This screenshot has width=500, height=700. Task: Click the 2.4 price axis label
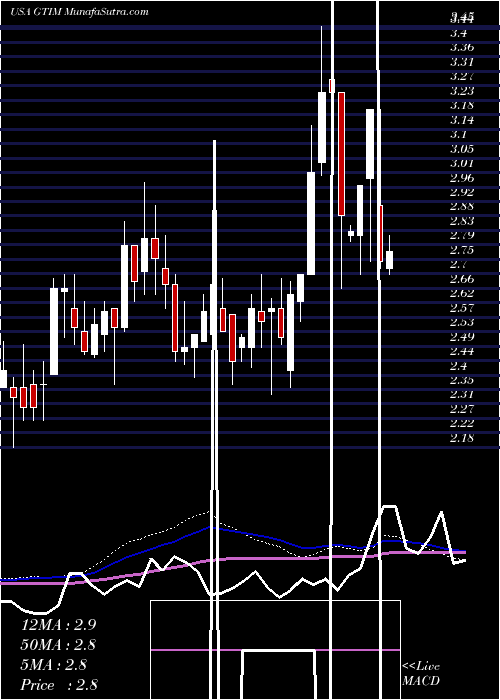[459, 366]
